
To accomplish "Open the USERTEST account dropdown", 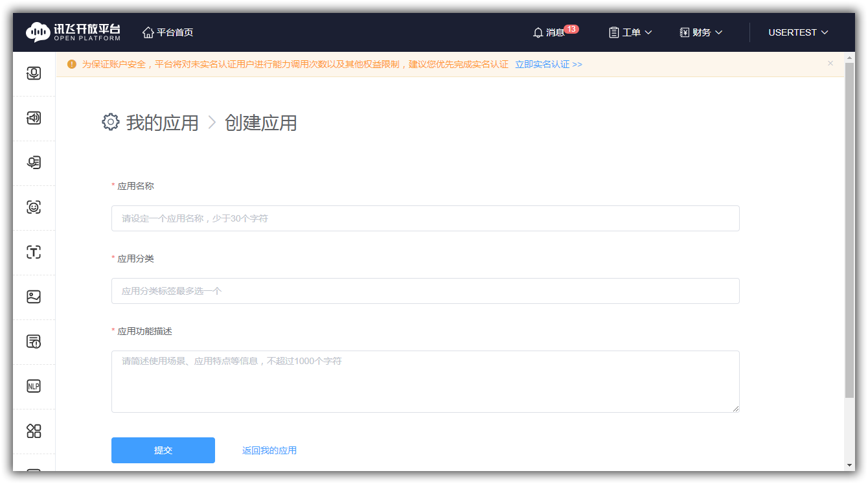I will click(797, 32).
